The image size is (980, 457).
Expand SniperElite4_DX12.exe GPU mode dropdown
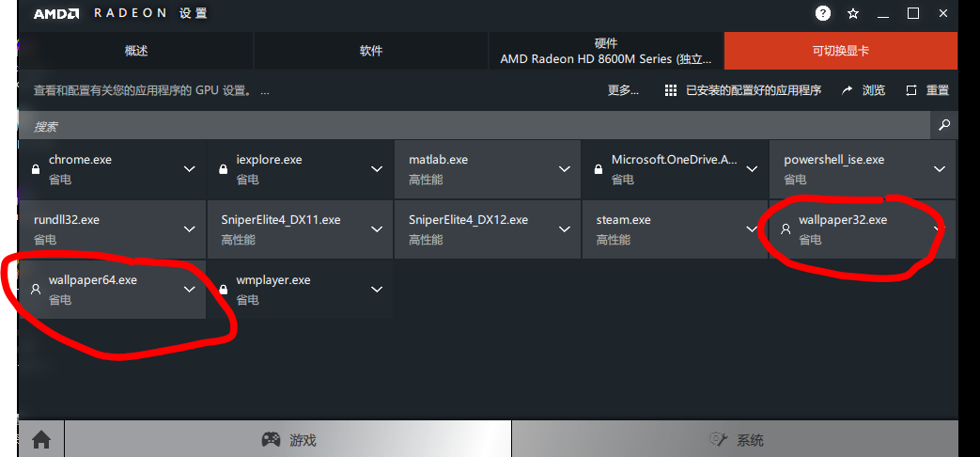[x=565, y=229]
